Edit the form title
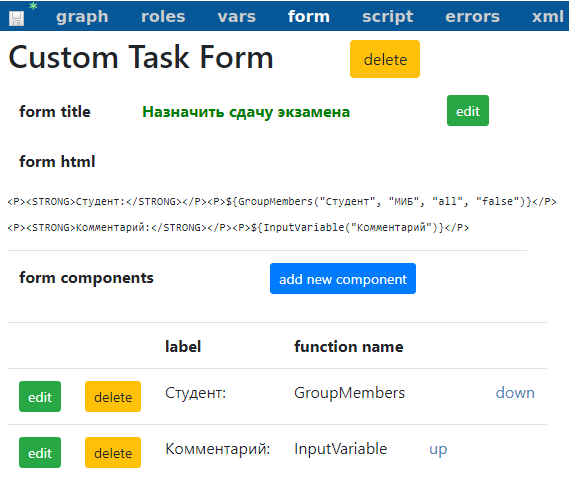 point(468,111)
